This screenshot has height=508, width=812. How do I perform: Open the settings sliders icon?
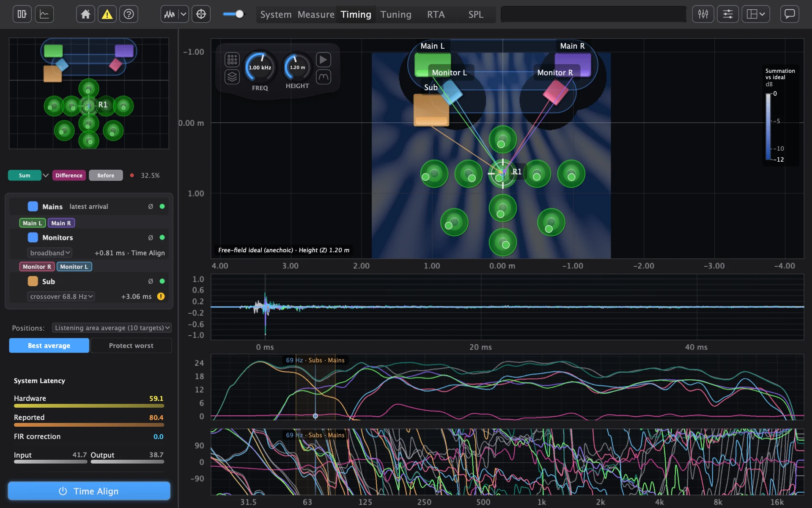(727, 14)
